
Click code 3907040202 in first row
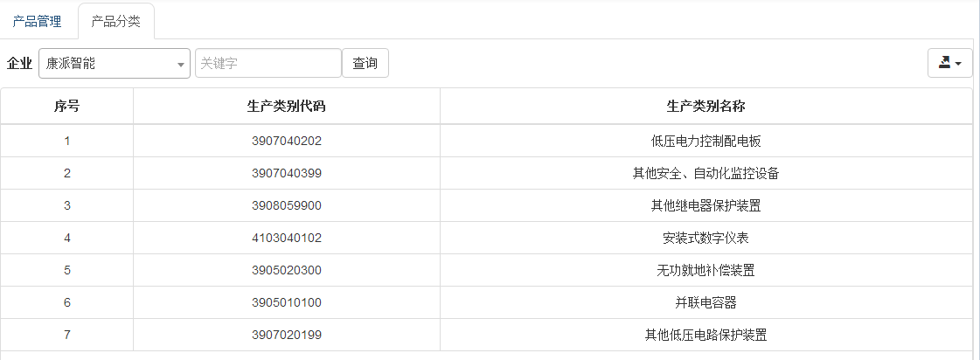point(287,141)
